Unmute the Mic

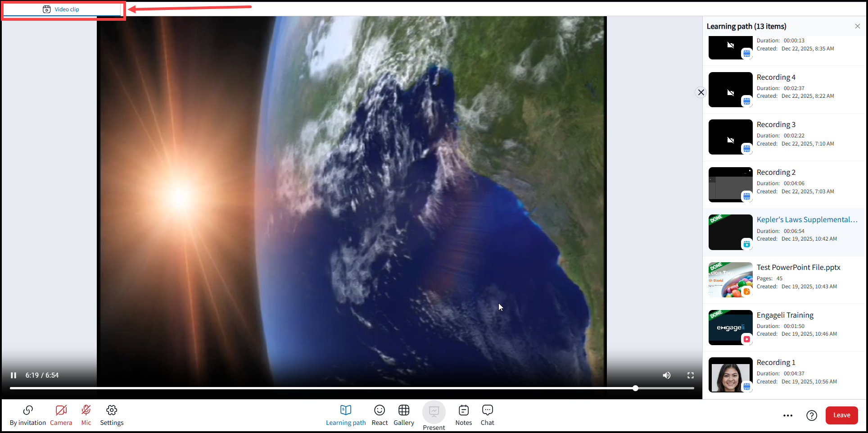86,415
